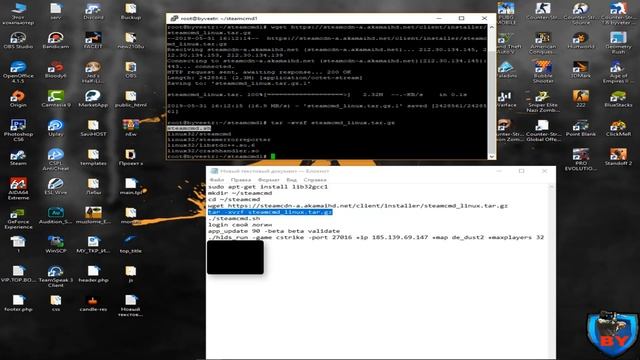This screenshot has width=640, height=360.
Task: Select the Camtasia 9 shortcut
Action: pos(56,99)
